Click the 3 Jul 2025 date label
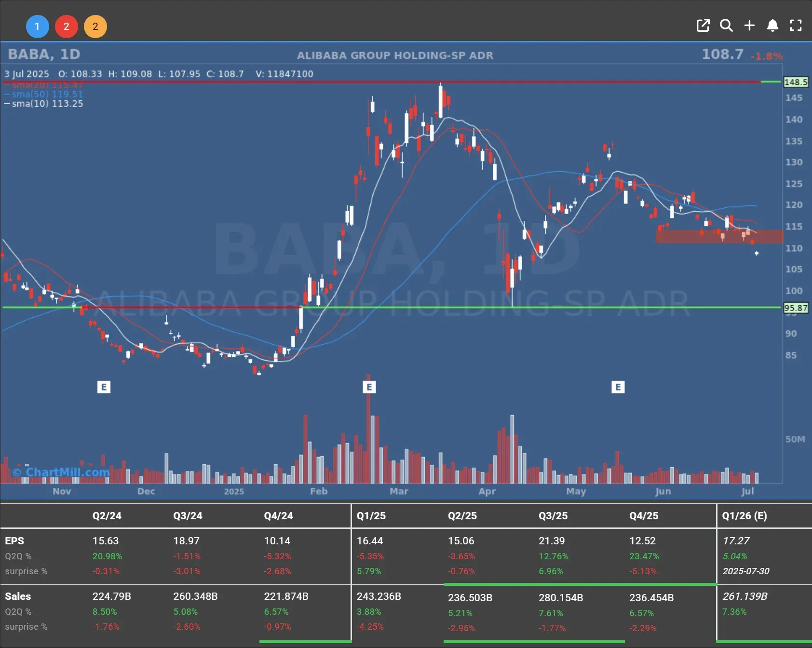The image size is (812, 648). pyautogui.click(x=27, y=74)
